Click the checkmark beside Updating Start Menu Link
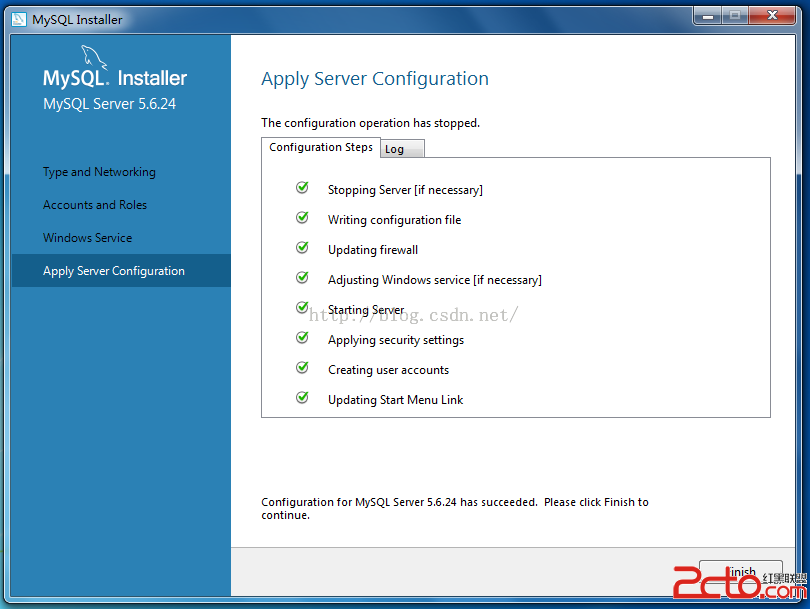 [302, 397]
